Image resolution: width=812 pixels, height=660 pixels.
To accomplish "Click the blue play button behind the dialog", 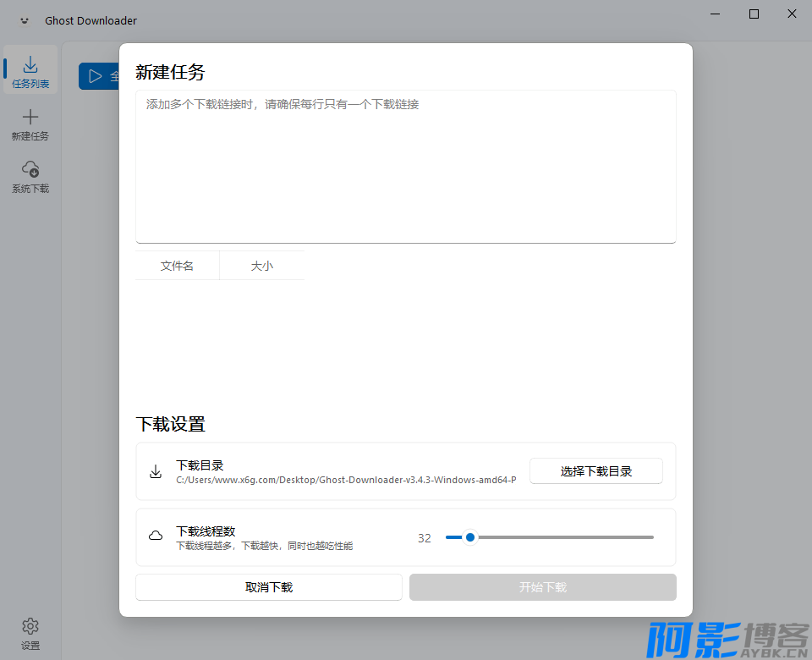I will [x=100, y=76].
